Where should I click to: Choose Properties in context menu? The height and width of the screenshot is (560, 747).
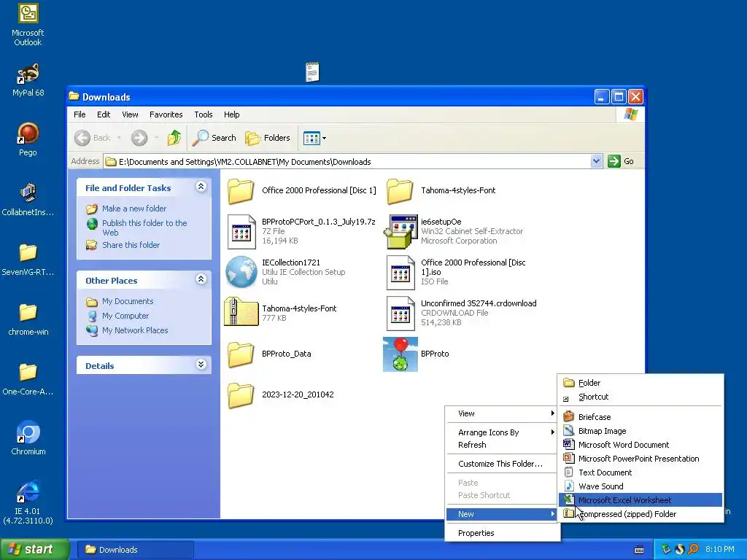tap(503, 533)
